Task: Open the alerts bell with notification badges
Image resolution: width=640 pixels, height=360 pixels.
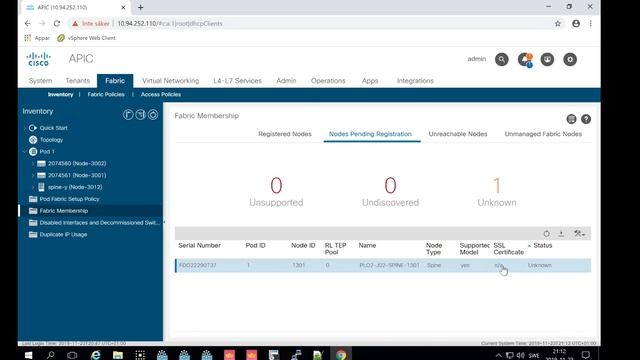Action: (x=525, y=60)
